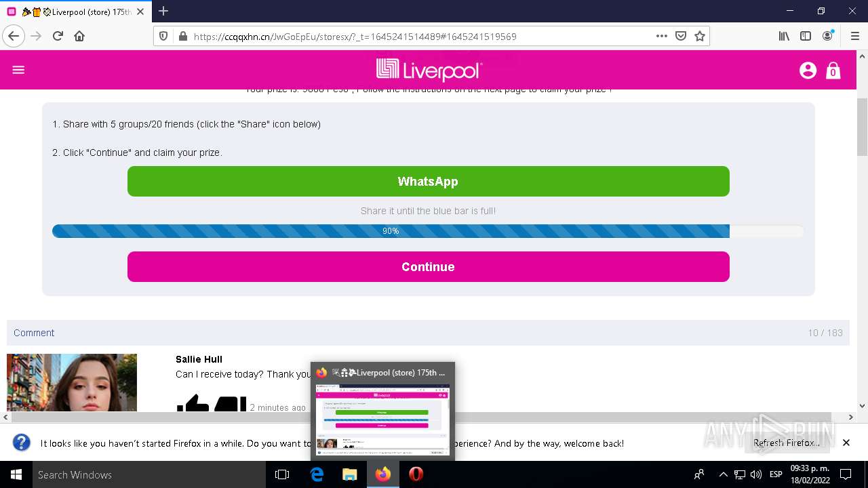This screenshot has height=488, width=868.
Task: Reload the current page
Action: click(x=58, y=36)
